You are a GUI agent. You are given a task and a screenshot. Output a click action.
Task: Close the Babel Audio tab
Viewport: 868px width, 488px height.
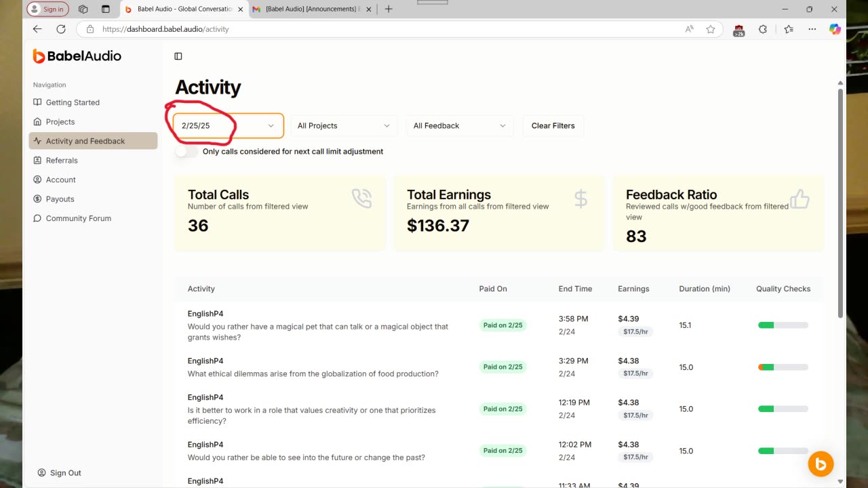tap(241, 9)
